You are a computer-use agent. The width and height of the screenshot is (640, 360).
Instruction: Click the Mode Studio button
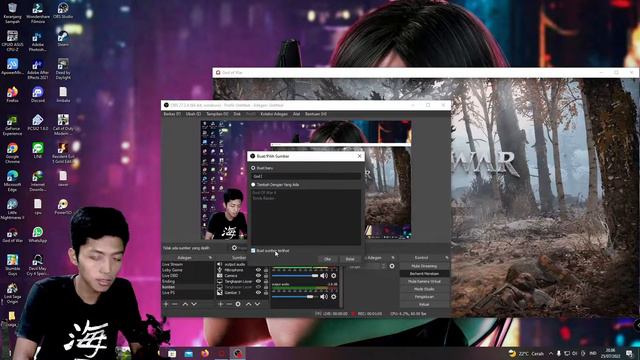pyautogui.click(x=424, y=289)
